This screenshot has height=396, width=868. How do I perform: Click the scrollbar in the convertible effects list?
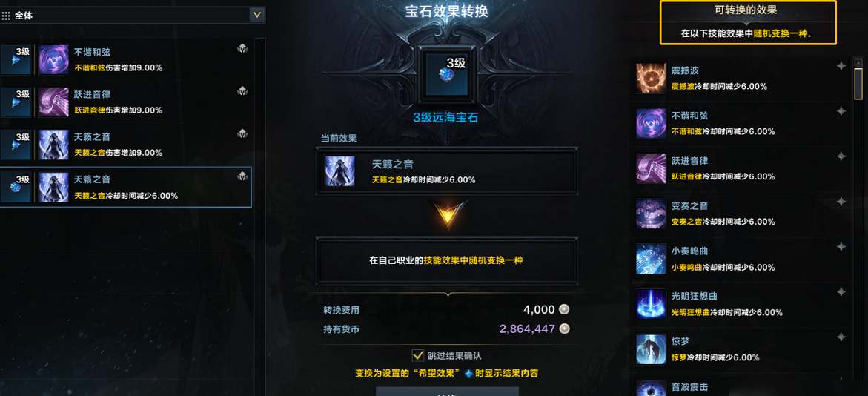(858, 83)
